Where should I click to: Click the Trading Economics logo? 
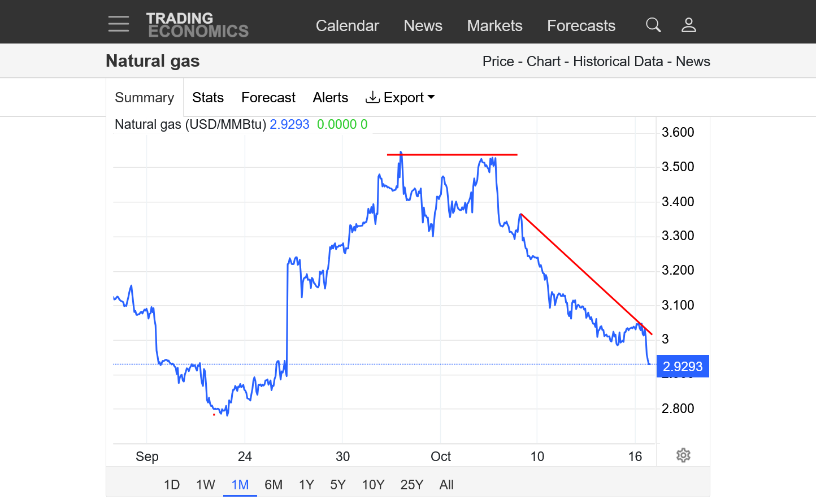click(x=197, y=25)
